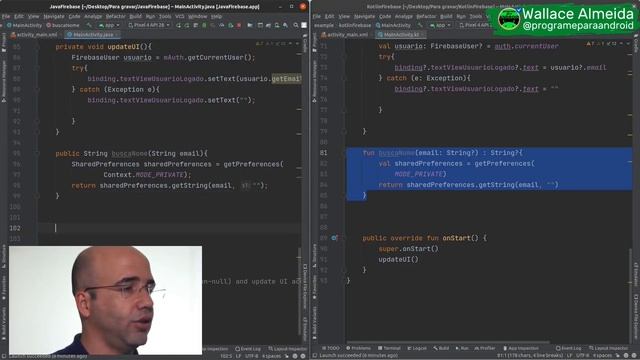Click the red Stop icon in JavaFirebase toolbar

239,25
